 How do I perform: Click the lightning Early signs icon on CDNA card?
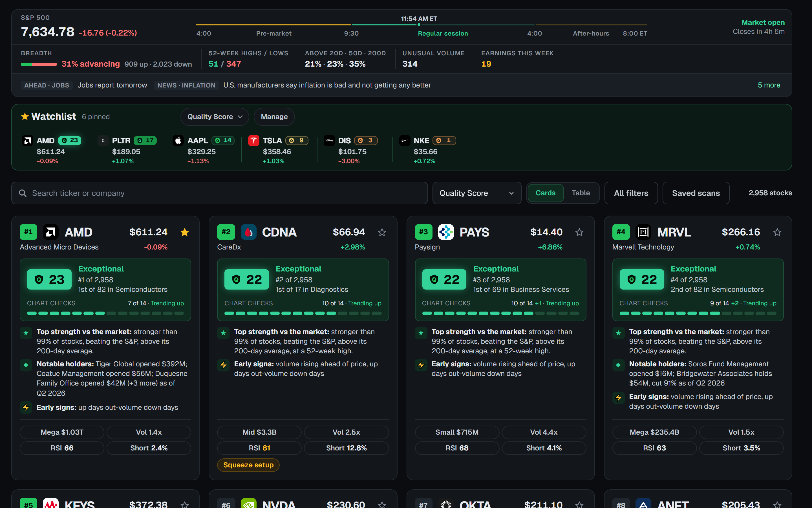[224, 365]
